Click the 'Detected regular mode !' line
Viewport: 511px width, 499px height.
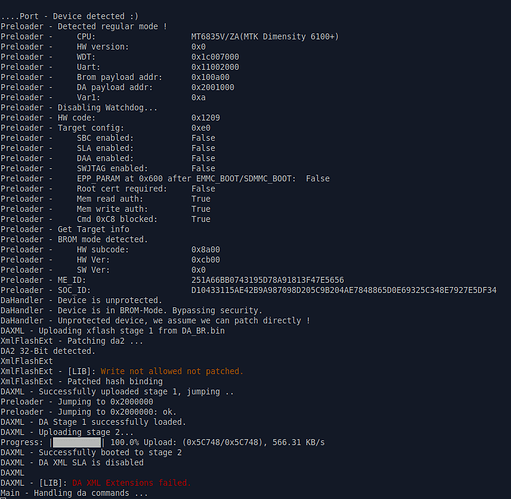coord(84,26)
